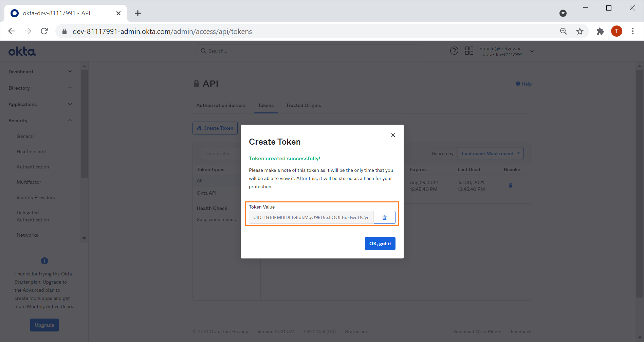Image resolution: width=644 pixels, height=342 pixels.
Task: Select Suspicious tokens health check
Action: [x=216, y=219]
